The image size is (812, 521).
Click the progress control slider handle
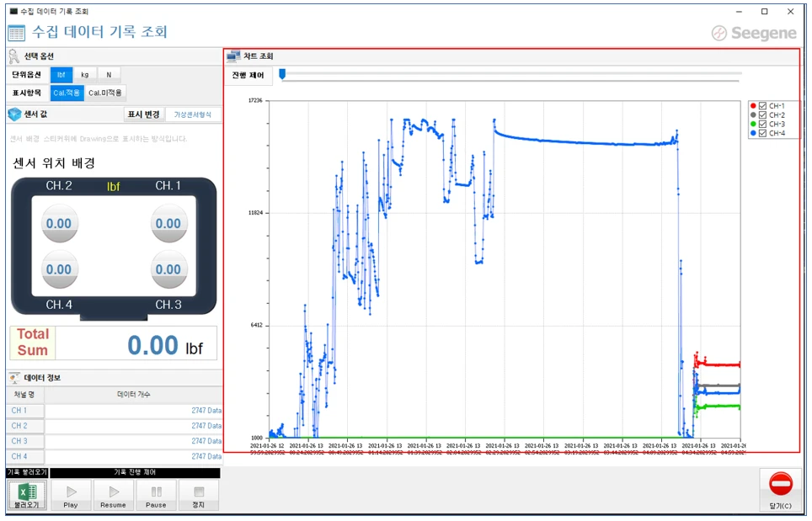point(282,75)
